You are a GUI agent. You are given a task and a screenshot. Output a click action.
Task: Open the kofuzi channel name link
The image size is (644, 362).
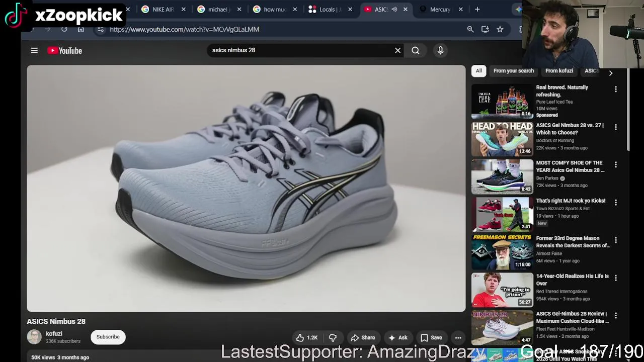click(x=54, y=334)
